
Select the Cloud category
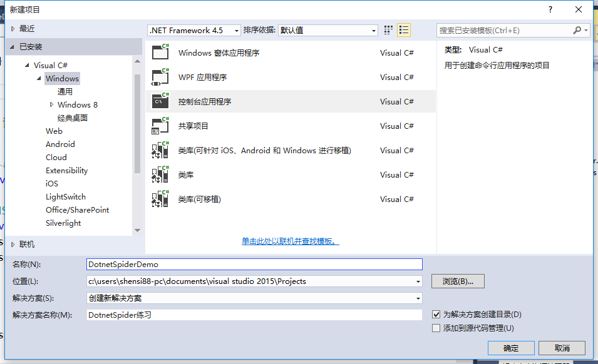pyautogui.click(x=56, y=157)
